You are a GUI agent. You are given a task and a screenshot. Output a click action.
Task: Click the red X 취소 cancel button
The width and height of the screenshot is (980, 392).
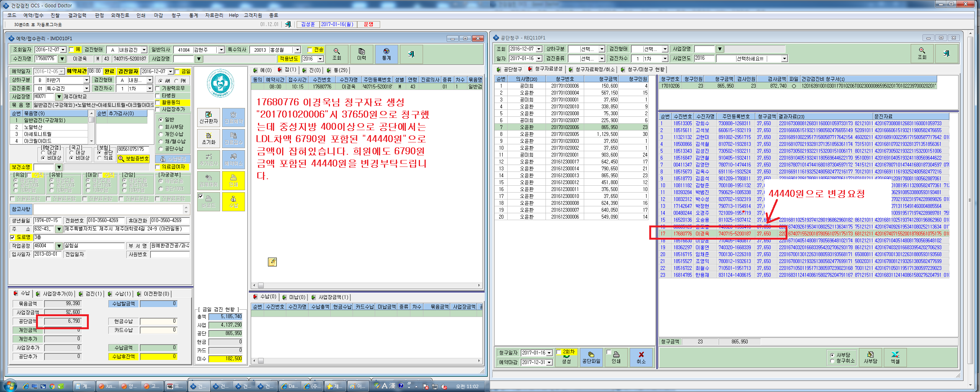pos(641,358)
